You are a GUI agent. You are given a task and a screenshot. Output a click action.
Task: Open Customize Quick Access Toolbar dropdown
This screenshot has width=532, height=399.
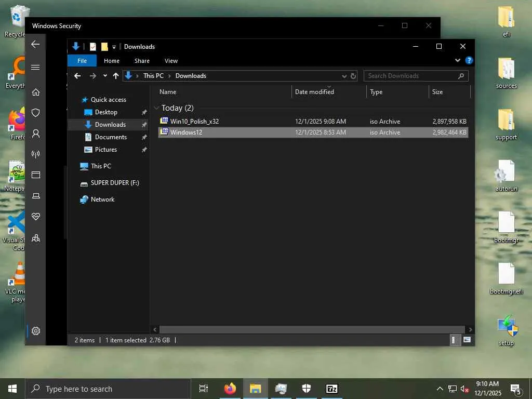pyautogui.click(x=114, y=47)
